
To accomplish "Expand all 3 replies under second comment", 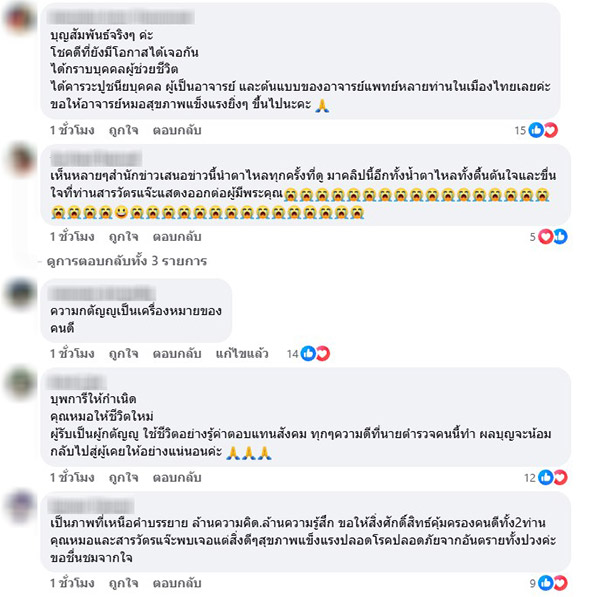I will coord(127,261).
